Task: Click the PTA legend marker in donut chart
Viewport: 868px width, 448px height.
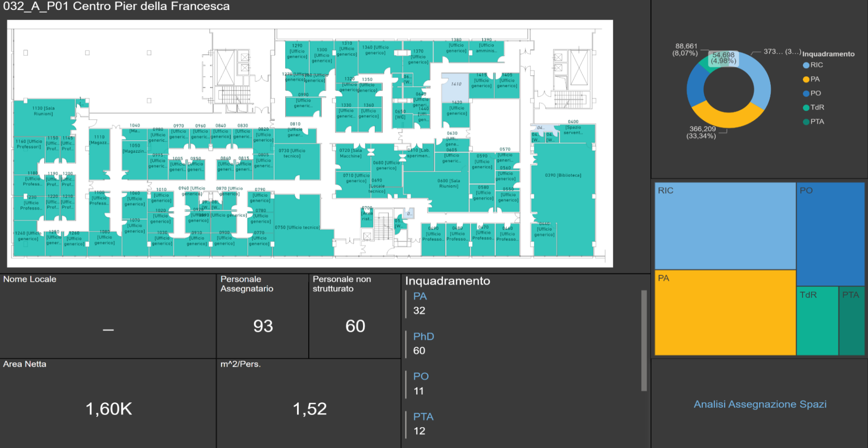Action: (806, 122)
